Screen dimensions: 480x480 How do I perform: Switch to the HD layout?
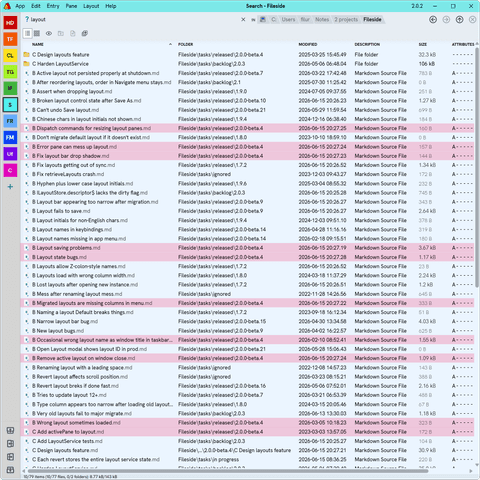point(10,23)
